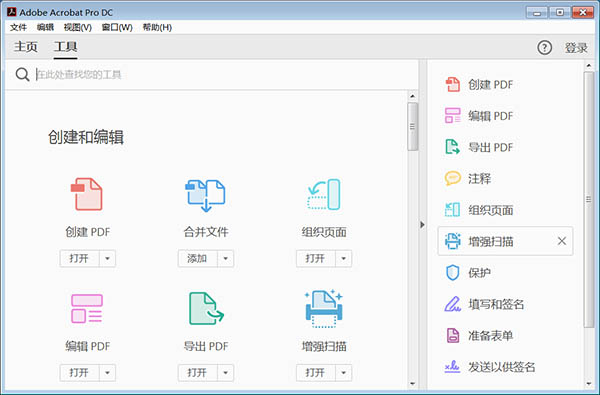This screenshot has width=600, height=395.
Task: Click 打开 button under 编辑 PDF
Action: coord(79,372)
